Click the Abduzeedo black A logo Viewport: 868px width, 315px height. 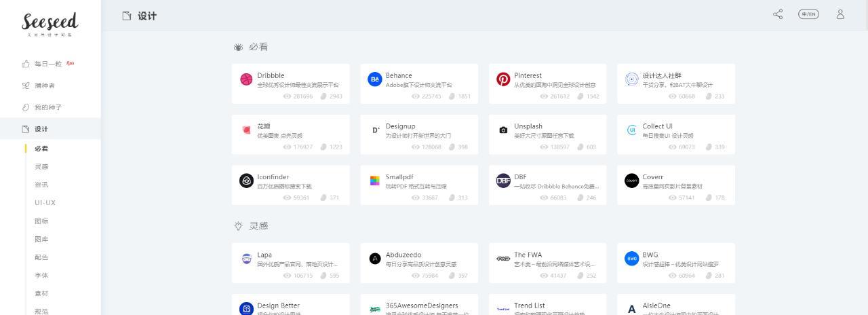click(x=375, y=259)
